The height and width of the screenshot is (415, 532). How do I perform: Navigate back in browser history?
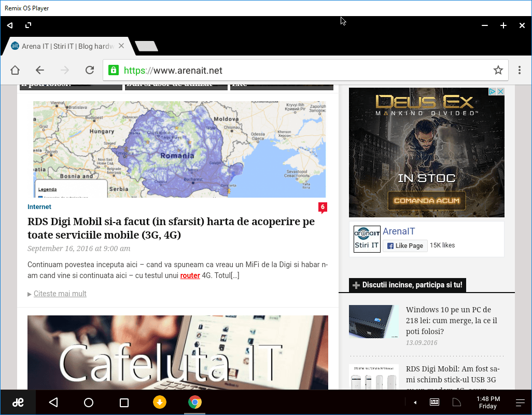click(40, 70)
